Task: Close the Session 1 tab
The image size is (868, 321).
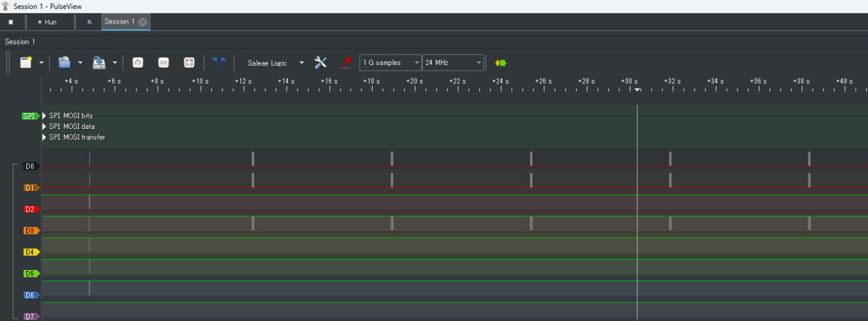Action: (143, 22)
